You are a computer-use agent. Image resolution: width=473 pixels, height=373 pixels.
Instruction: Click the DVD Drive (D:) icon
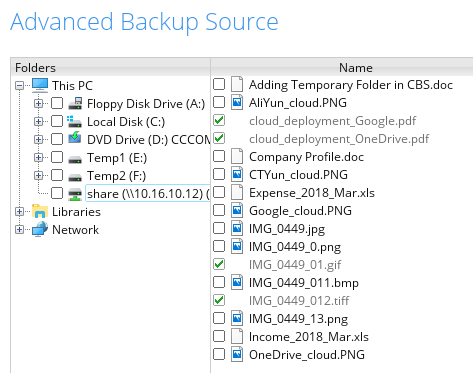pos(75,139)
